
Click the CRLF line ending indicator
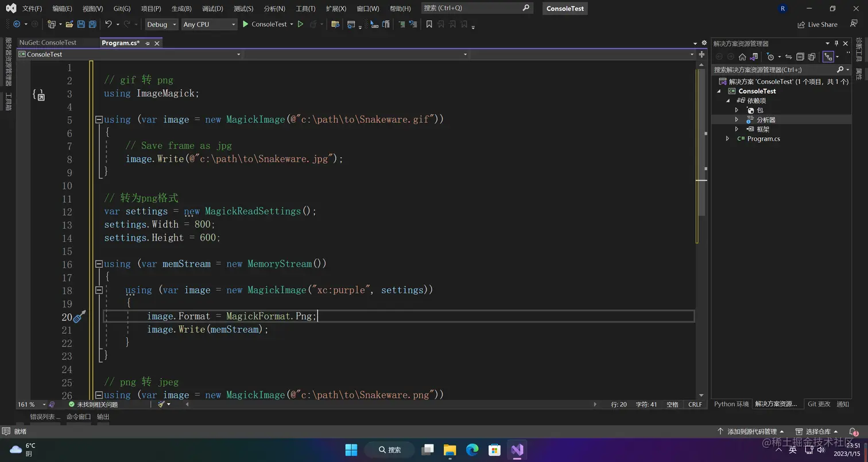pos(695,405)
